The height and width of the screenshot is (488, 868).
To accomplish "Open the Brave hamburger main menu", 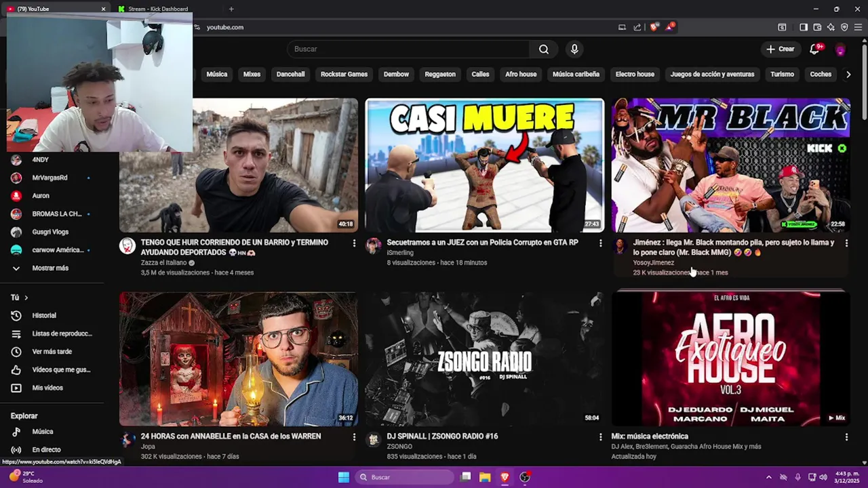I will tap(858, 27).
